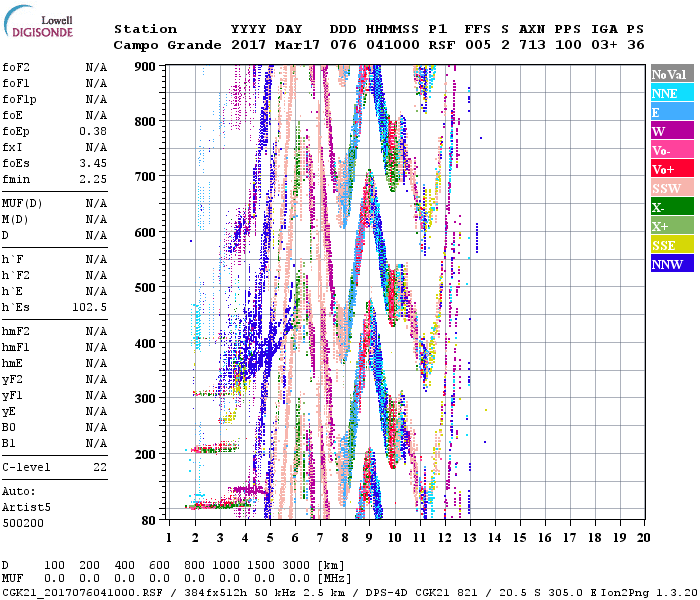This screenshot has height=600, width=700.
Task: Select the Vo- pink legend swatch
Action: [672, 150]
